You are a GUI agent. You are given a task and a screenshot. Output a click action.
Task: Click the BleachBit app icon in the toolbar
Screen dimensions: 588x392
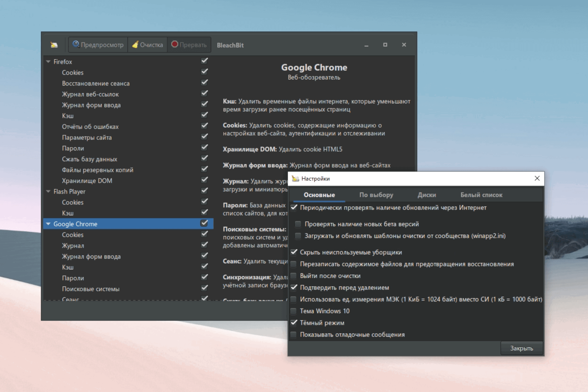tap(54, 44)
